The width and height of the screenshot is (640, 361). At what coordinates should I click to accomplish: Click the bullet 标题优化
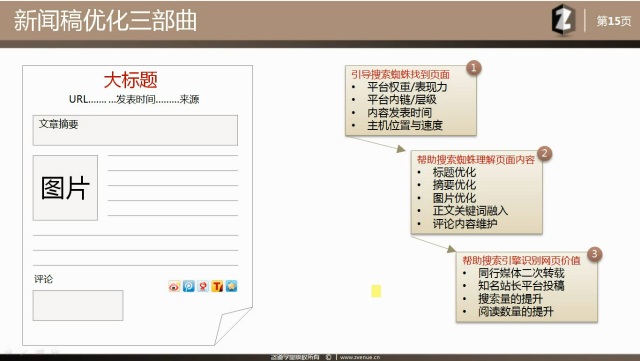point(454,172)
